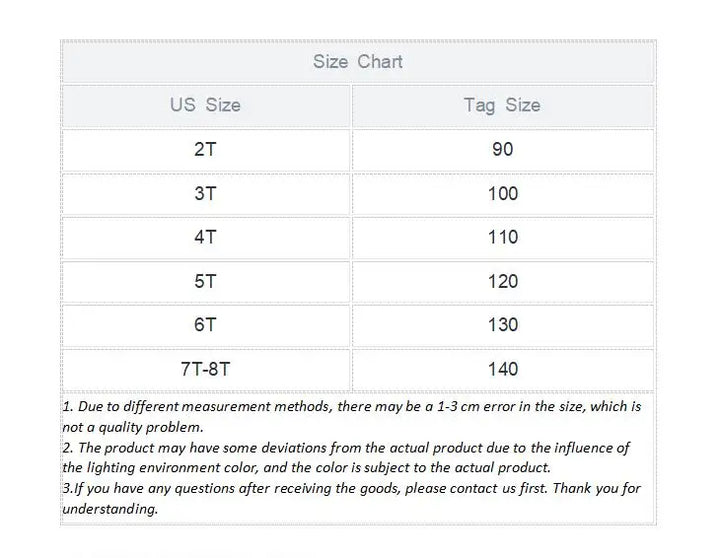
Task: Select the 6T size cell
Action: pyautogui.click(x=205, y=325)
